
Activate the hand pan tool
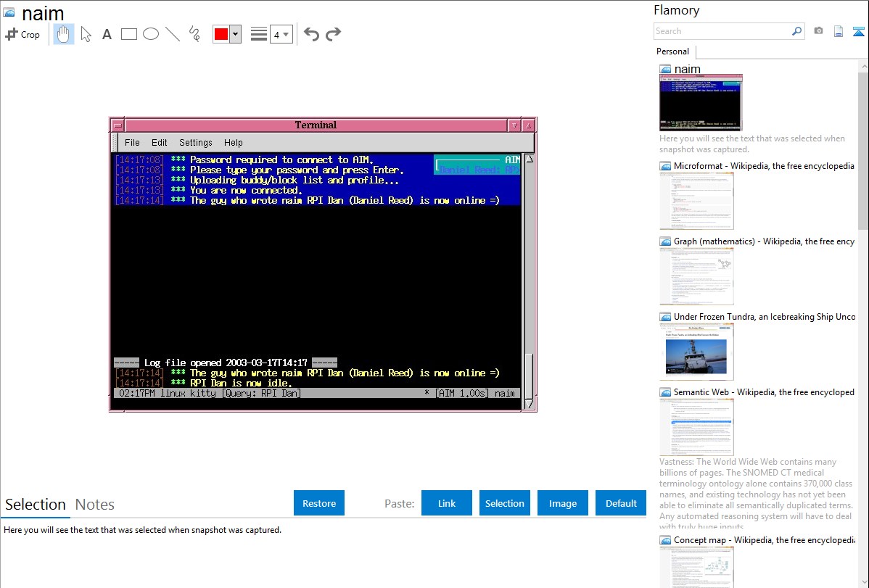tap(64, 34)
